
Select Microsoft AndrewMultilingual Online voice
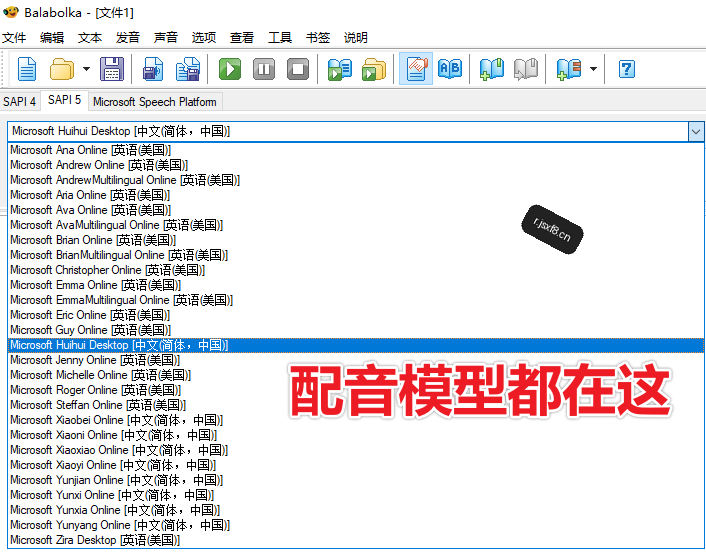356,180
